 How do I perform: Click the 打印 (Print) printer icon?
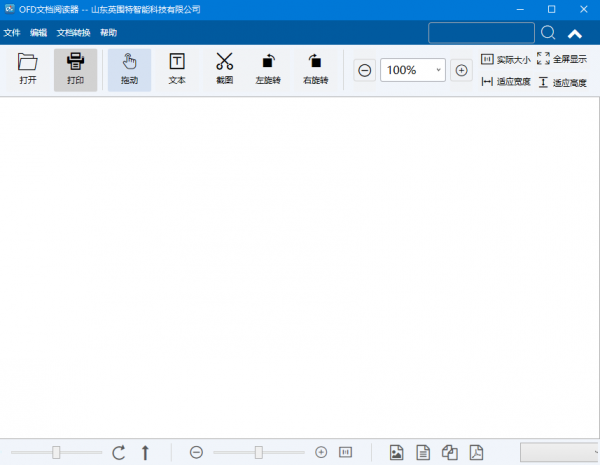(x=76, y=63)
